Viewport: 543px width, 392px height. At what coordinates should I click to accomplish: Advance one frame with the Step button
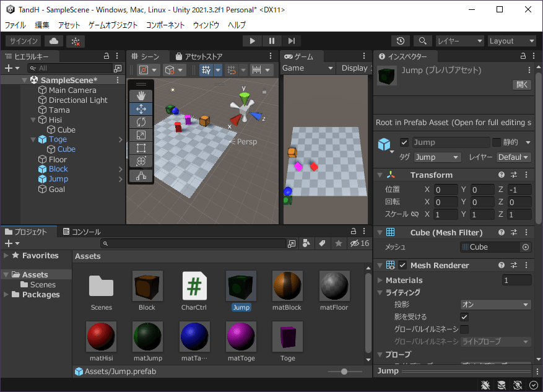tap(291, 41)
